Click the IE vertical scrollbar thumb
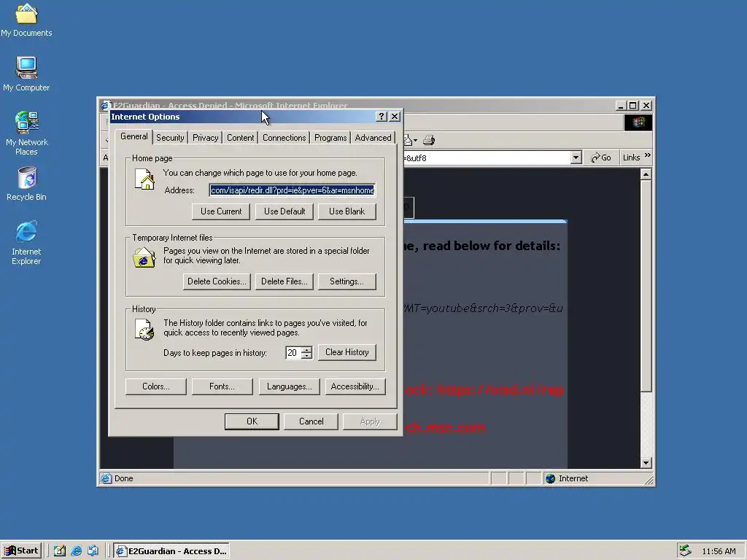Image resolution: width=747 pixels, height=560 pixels. pyautogui.click(x=646, y=286)
